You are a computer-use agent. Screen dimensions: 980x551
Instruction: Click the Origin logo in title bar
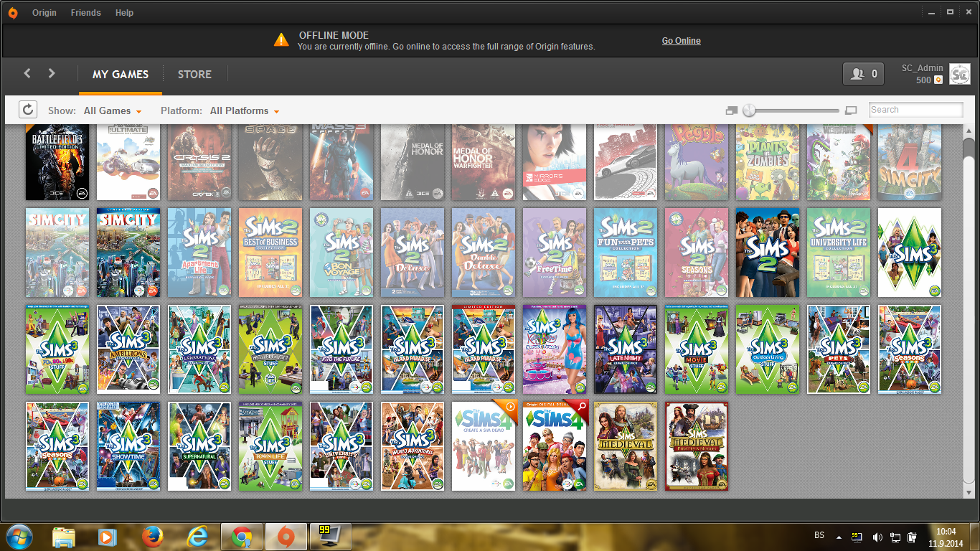point(12,13)
